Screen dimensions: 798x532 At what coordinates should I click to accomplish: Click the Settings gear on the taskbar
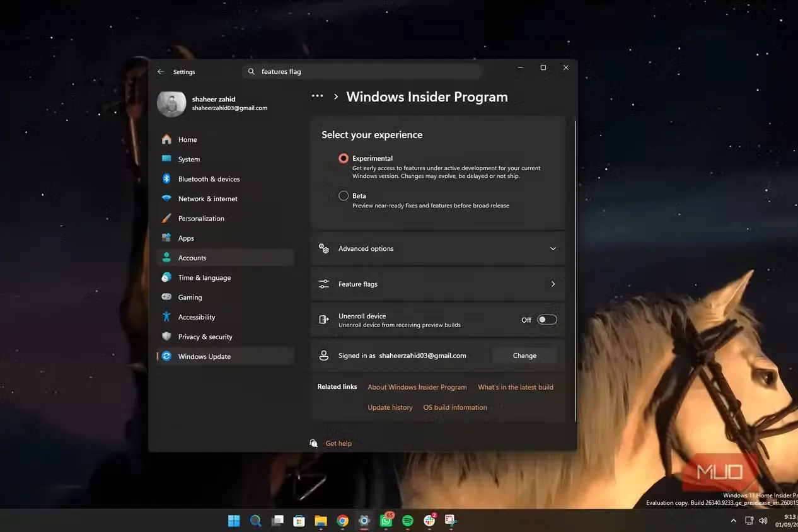(364, 521)
